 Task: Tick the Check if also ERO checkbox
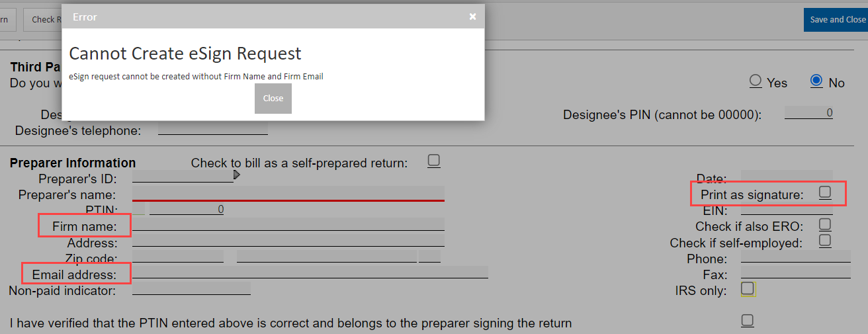point(825,225)
